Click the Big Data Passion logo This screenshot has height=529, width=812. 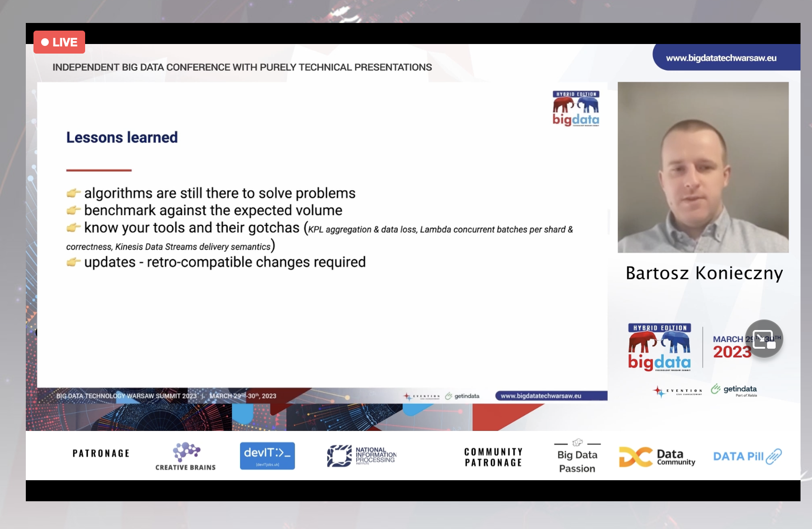(x=577, y=456)
